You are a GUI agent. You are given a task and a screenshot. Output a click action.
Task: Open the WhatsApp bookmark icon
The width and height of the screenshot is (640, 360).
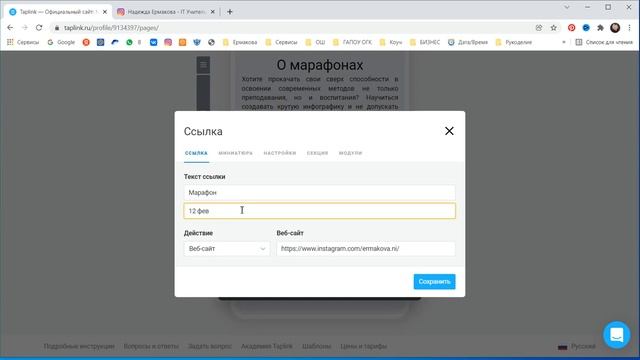[x=129, y=42]
